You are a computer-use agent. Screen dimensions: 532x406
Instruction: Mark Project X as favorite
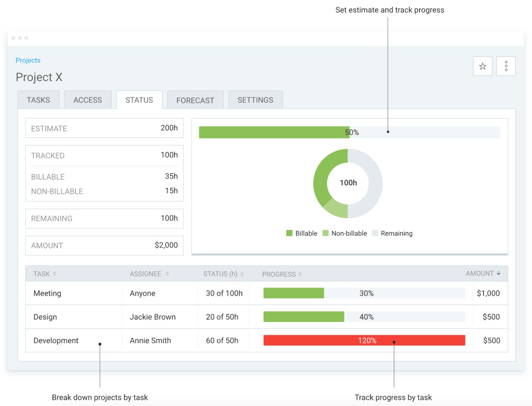(482, 66)
